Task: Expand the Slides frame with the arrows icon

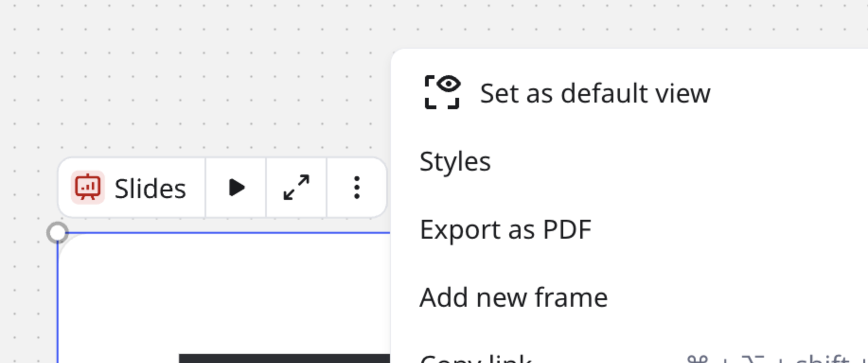Action: [x=296, y=188]
